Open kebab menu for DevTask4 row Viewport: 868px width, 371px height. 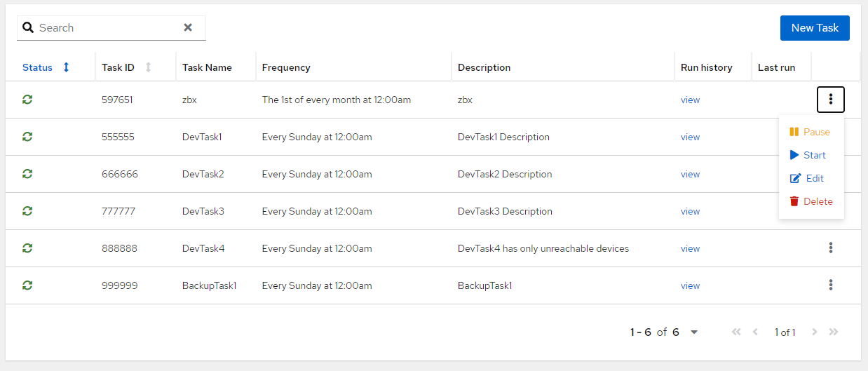(x=831, y=248)
